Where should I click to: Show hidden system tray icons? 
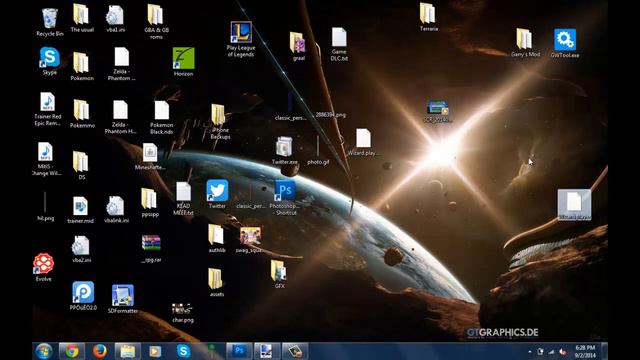(530, 351)
